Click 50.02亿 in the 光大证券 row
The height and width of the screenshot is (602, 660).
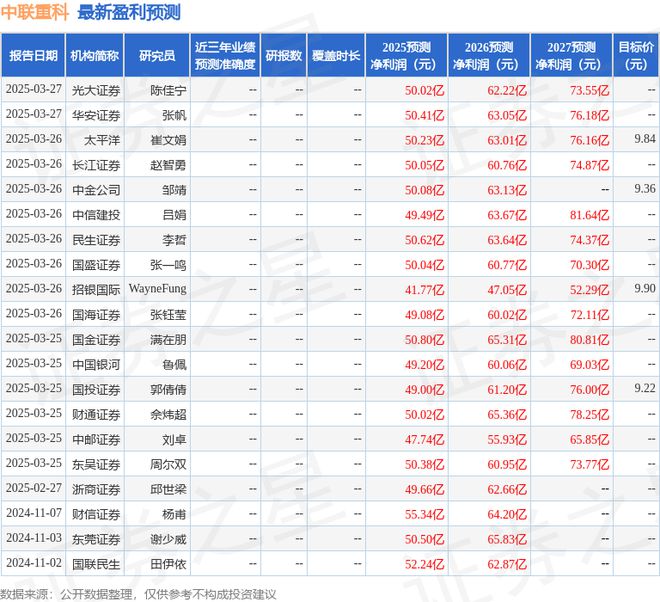424,91
